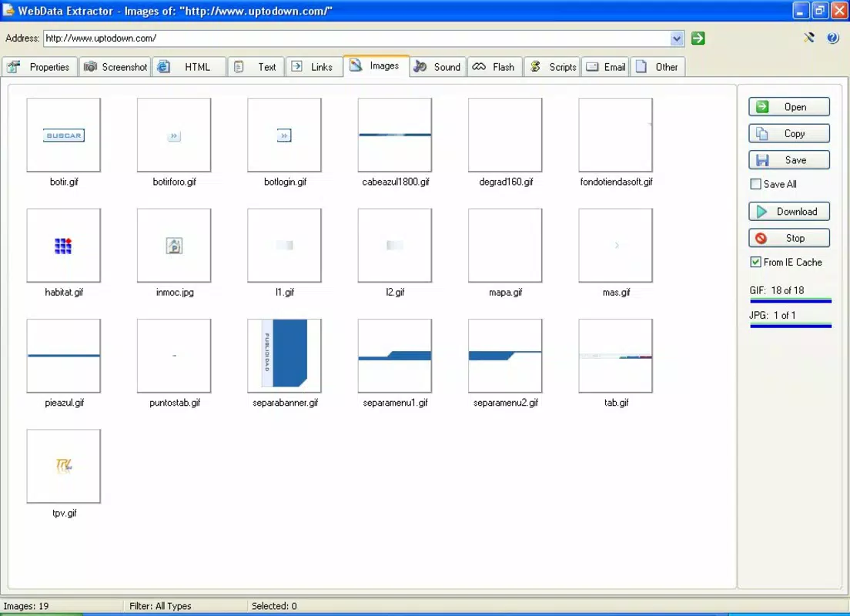Image resolution: width=850 pixels, height=616 pixels.
Task: Open the Flash tab
Action: (494, 67)
